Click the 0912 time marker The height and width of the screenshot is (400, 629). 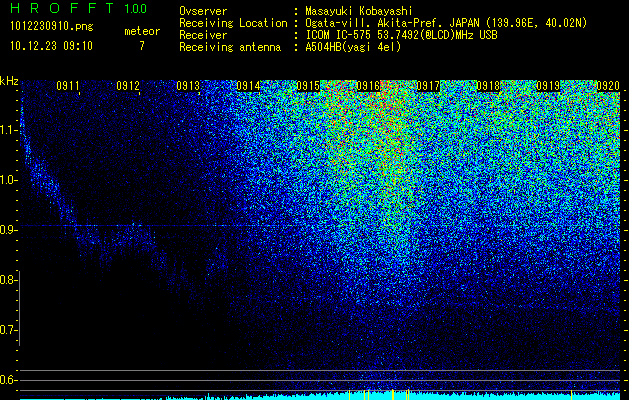[128, 85]
